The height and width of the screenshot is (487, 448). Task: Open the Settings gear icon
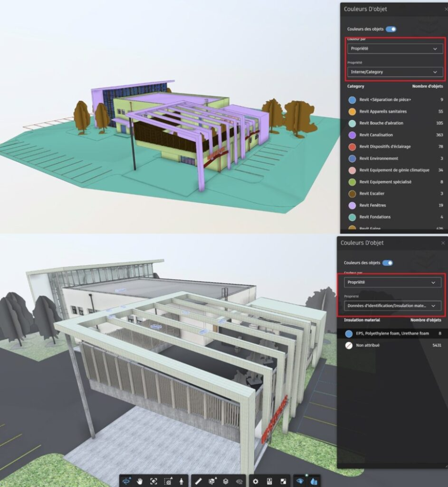(x=256, y=481)
